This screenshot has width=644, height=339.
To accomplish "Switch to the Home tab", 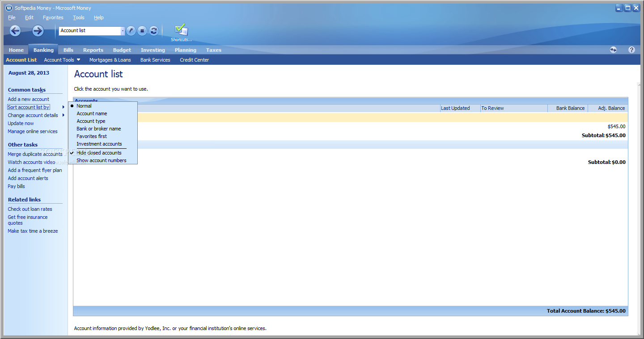I will [x=16, y=50].
